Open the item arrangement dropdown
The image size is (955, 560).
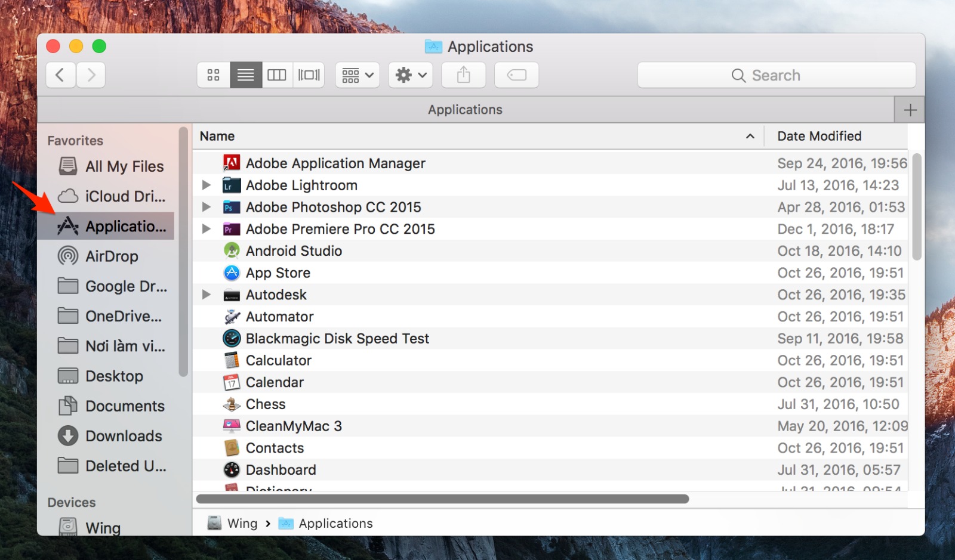[358, 75]
